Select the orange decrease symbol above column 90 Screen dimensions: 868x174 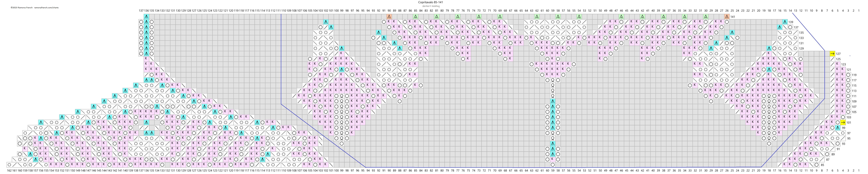click(389, 17)
